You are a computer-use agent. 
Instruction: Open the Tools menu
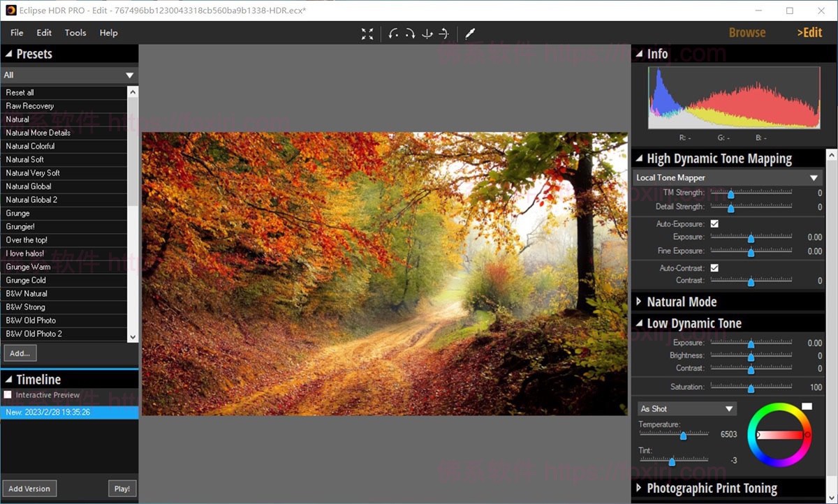pos(75,32)
